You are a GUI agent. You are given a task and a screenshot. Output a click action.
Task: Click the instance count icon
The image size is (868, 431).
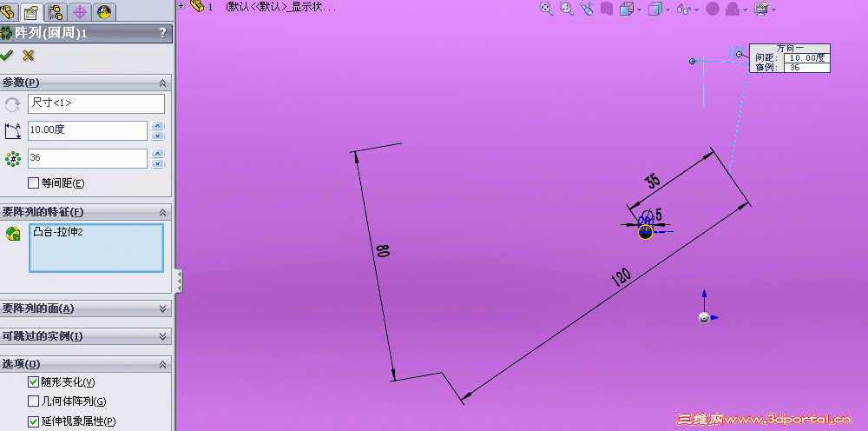coord(12,159)
